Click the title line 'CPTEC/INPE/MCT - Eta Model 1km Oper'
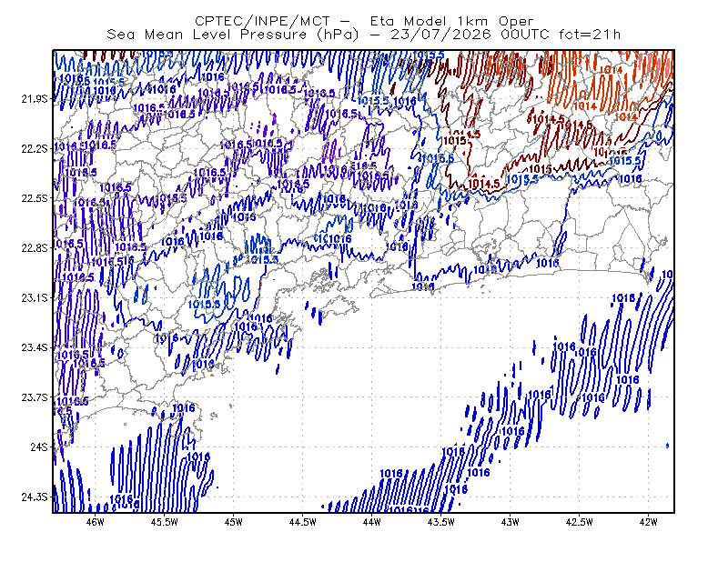Viewport: 728px width, 562px height. (x=365, y=21)
